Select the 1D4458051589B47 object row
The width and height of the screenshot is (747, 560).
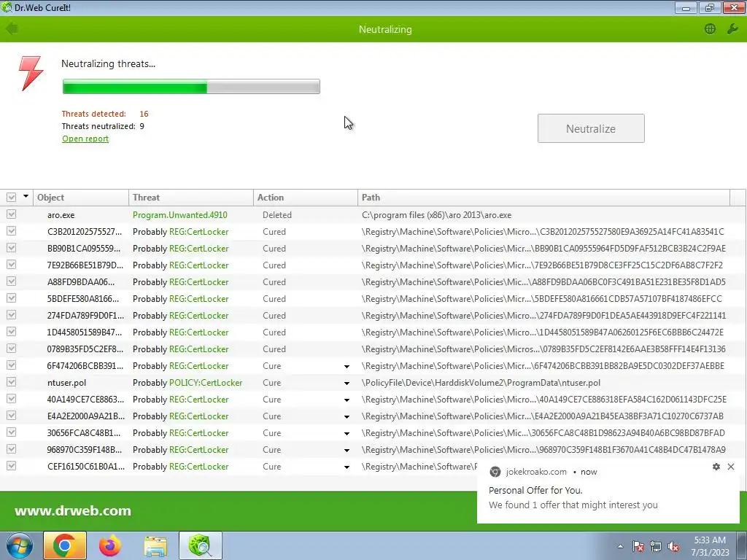(85, 332)
